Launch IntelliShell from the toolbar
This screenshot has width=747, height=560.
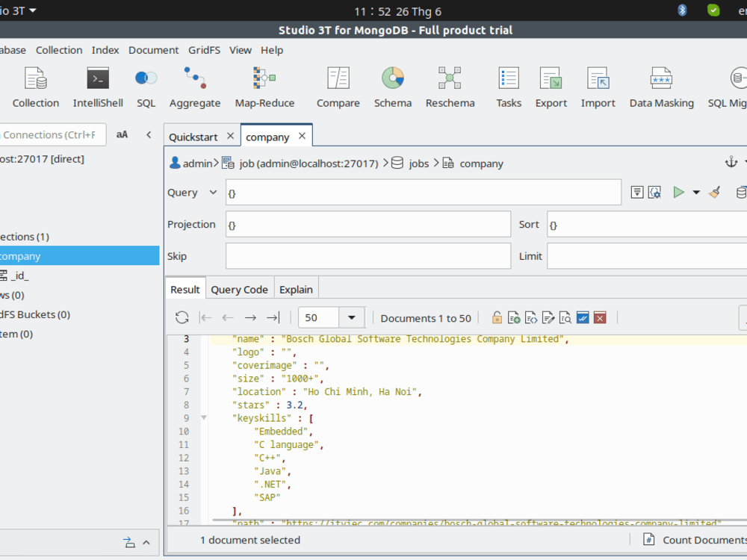point(98,87)
